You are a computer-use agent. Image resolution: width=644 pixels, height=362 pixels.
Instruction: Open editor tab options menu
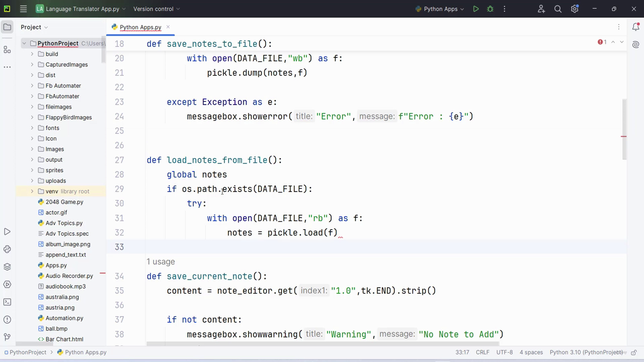619,27
